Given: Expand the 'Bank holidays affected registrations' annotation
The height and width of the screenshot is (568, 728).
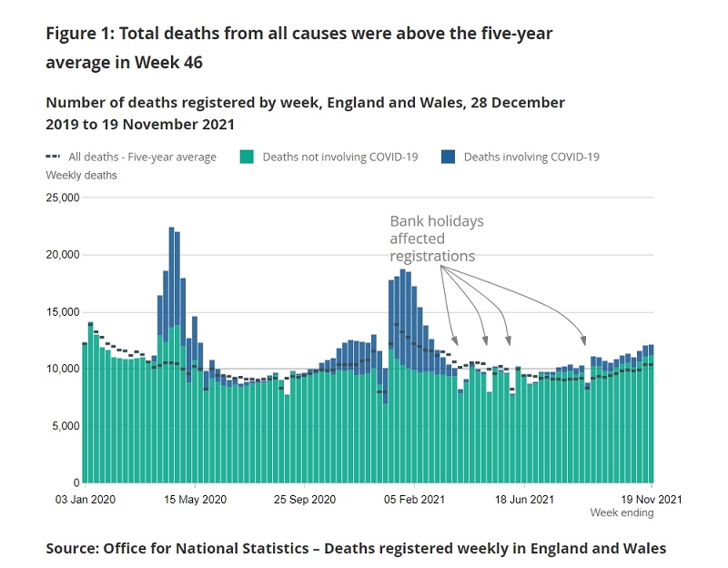Looking at the screenshot, I should coord(437,237).
